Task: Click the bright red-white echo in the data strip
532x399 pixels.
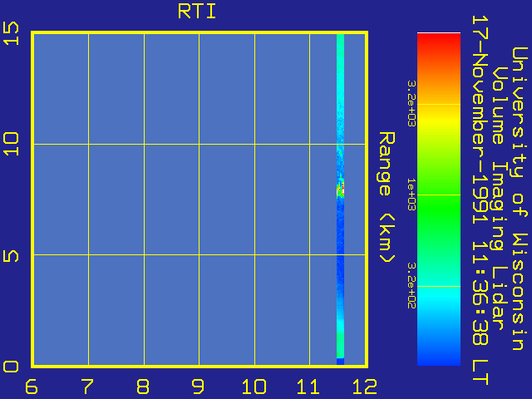Action: tap(341, 190)
